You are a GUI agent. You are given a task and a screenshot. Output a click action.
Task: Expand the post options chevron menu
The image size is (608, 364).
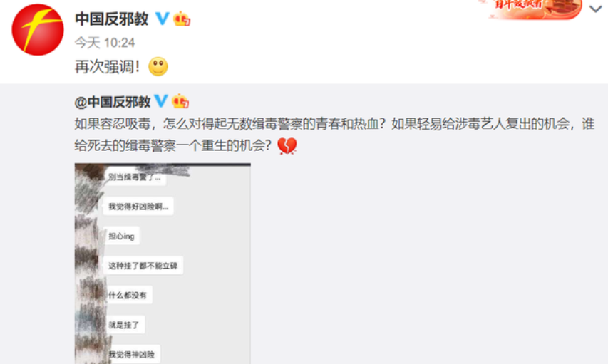(596, 9)
